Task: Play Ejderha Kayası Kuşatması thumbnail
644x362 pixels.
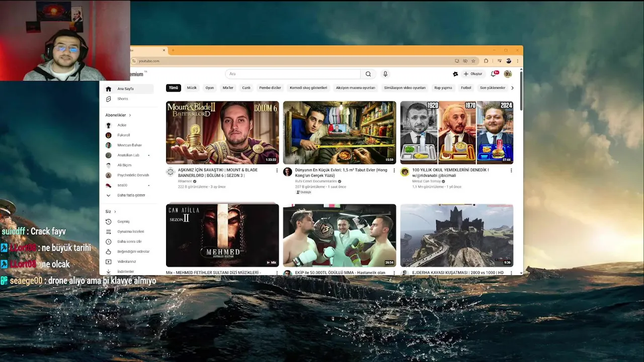Action: click(x=457, y=235)
